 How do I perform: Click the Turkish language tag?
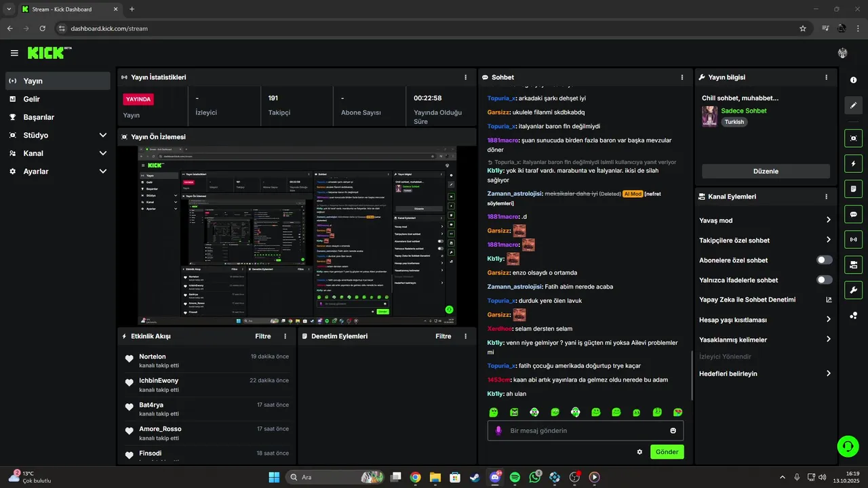pos(734,122)
